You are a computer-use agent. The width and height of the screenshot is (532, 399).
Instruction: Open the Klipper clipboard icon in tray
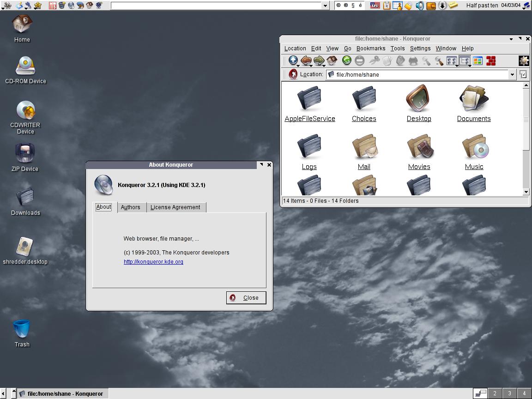387,5
